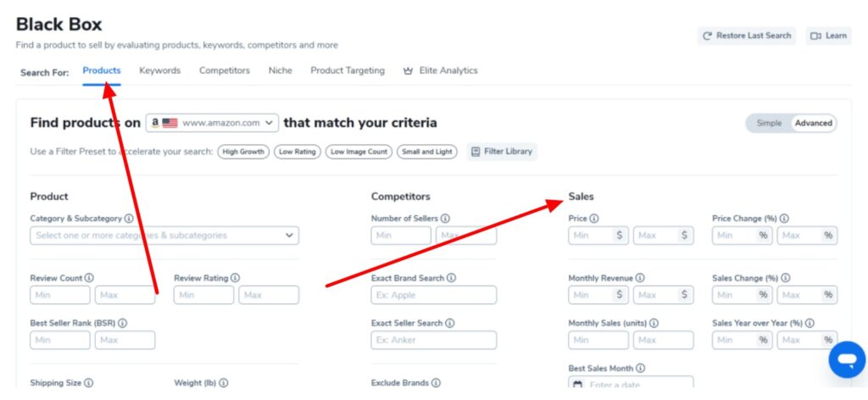Click the Restore Last Search button

[747, 36]
